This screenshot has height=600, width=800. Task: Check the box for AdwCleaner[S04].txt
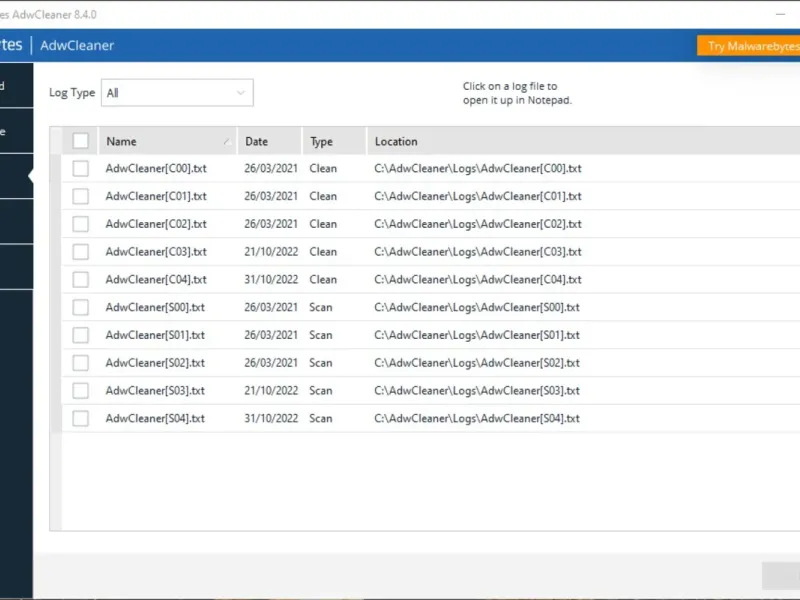pyautogui.click(x=80, y=418)
